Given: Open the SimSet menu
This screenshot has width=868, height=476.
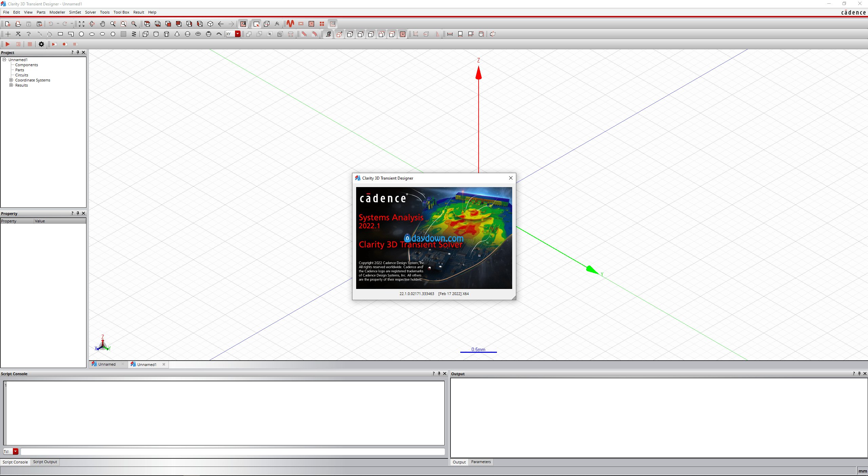Looking at the screenshot, I should (75, 12).
